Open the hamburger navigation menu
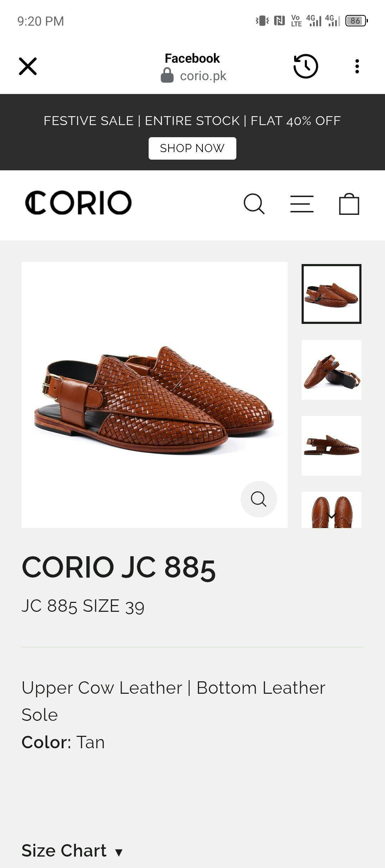 point(302,204)
